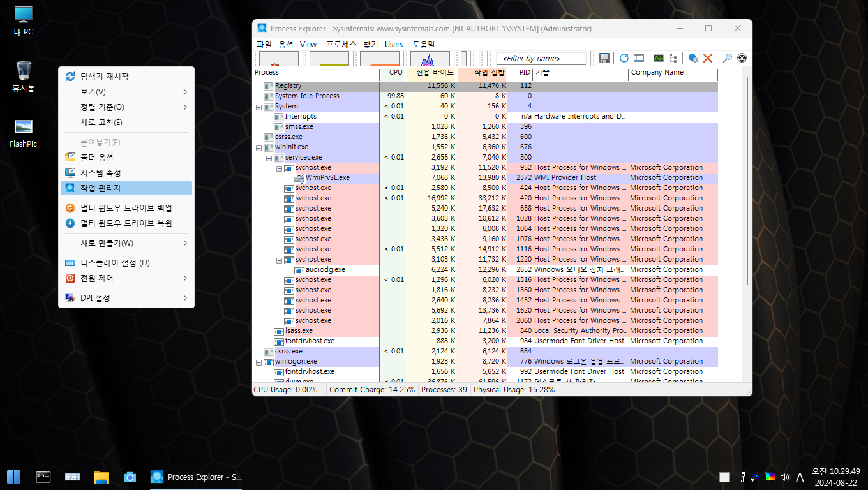This screenshot has width=868, height=490.
Task: Open the Windows Start button on taskbar
Action: click(13, 477)
